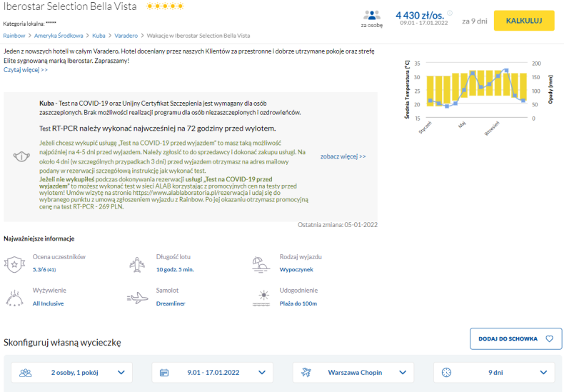Screen dimensions: 564x392
Task: Click chevron in '2 osoby, 1 pokój' field
Action: 121,373
